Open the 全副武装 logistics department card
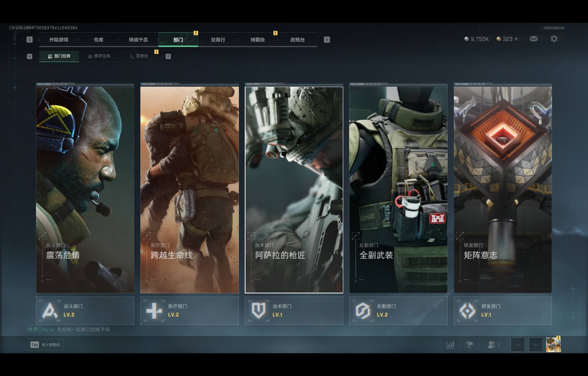 398,189
